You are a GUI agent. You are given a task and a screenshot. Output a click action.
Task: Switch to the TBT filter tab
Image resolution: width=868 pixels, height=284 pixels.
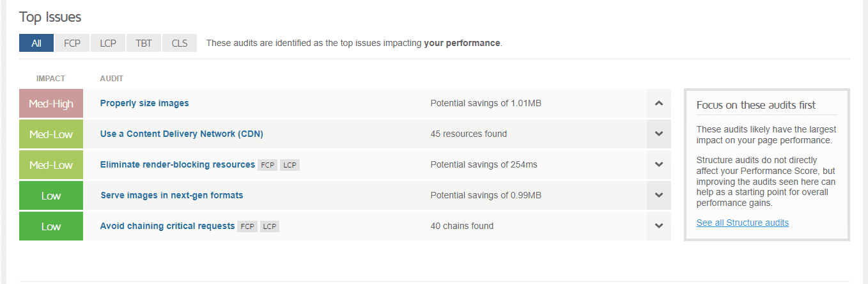coord(143,43)
